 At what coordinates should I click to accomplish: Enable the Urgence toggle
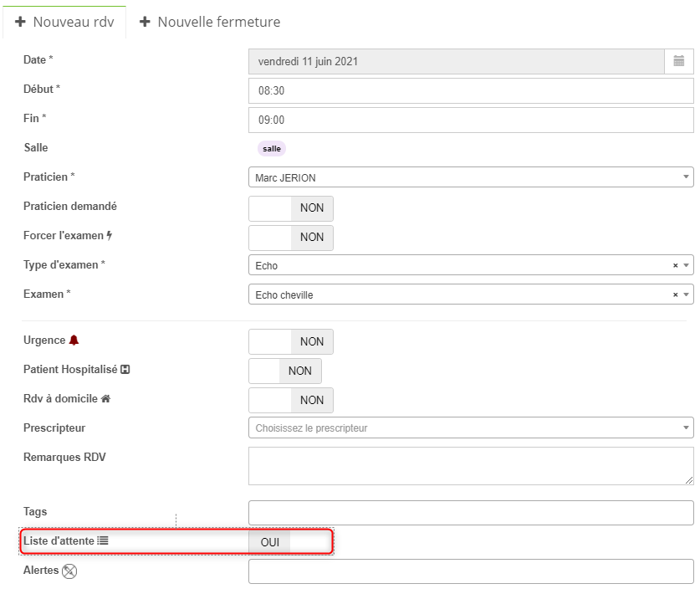coord(291,341)
